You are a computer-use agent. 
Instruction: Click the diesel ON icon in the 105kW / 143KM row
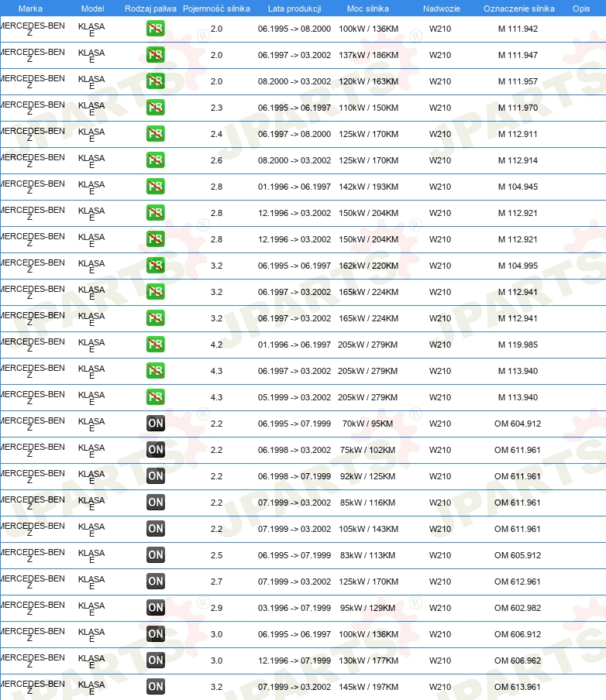pyautogui.click(x=156, y=529)
